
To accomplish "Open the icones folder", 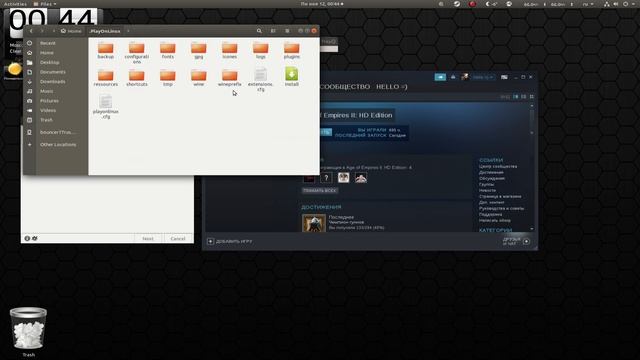I will coord(230,50).
